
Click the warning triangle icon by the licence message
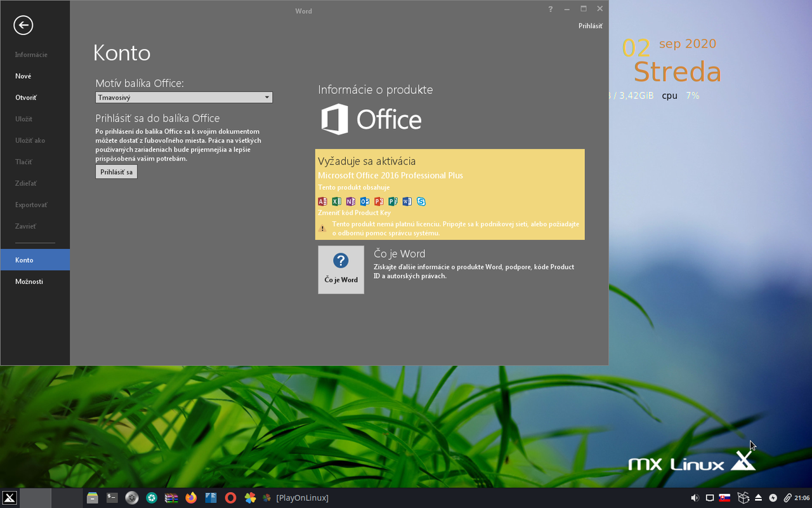pos(322,229)
